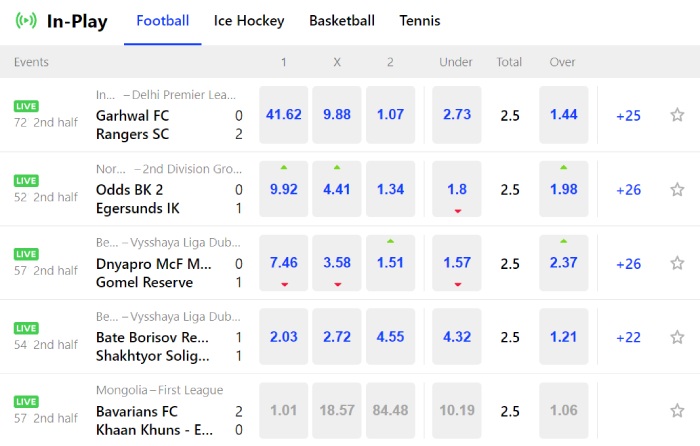The image size is (700, 446).
Task: Toggle favorite star for Dnyapro vs Gomel Reserve
Action: pyautogui.click(x=677, y=263)
